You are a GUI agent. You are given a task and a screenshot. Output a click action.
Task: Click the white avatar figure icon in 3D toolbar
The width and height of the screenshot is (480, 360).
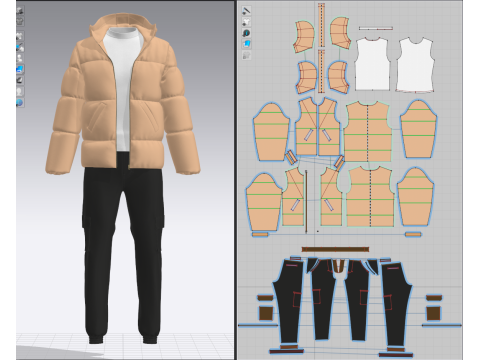click(x=20, y=58)
